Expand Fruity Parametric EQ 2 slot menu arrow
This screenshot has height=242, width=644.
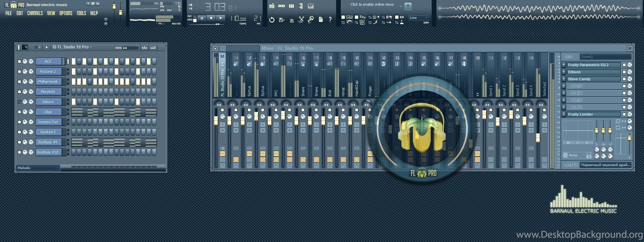click(564, 65)
